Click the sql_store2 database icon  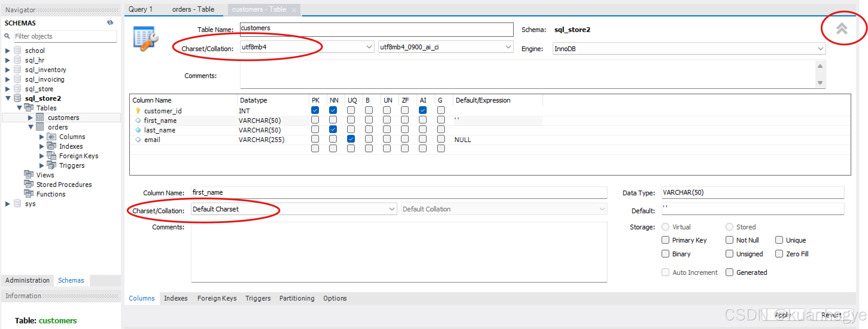(18, 98)
